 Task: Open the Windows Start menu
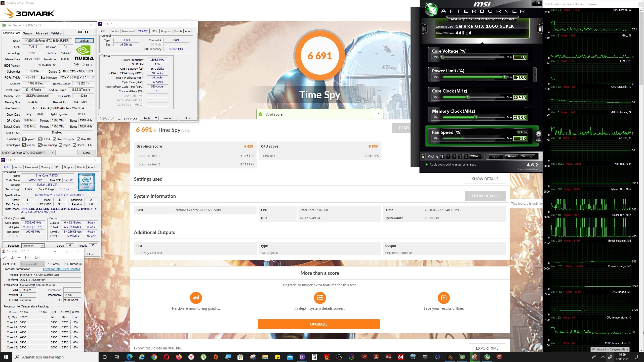tap(6, 357)
